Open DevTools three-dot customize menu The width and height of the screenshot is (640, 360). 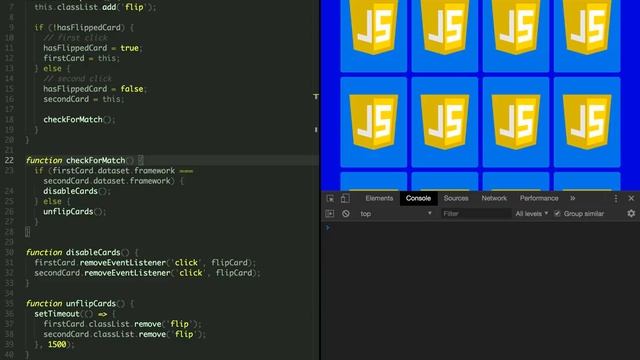[x=616, y=198]
